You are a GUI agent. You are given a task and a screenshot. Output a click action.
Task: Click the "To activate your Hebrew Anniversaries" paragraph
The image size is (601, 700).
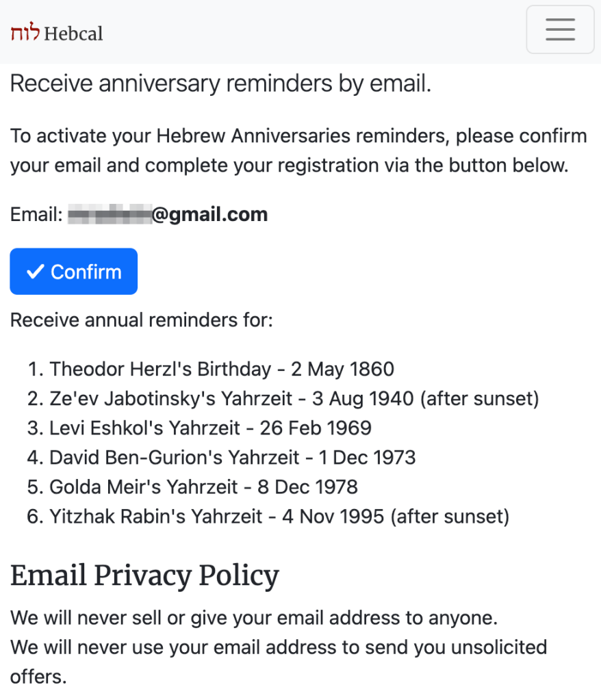click(298, 151)
